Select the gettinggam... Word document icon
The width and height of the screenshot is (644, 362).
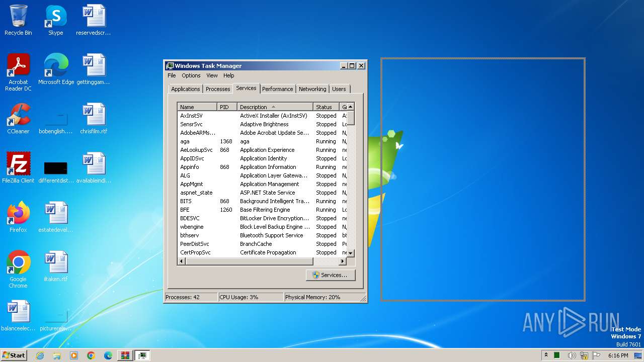(94, 69)
